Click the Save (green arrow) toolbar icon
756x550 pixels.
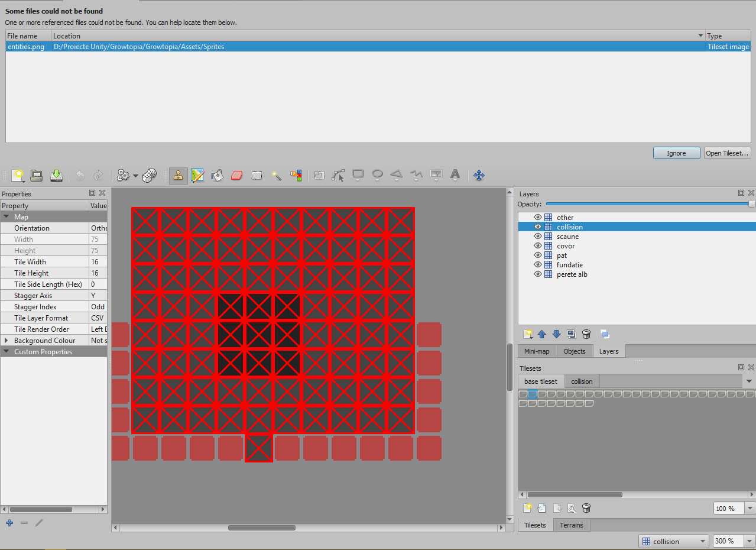[56, 175]
